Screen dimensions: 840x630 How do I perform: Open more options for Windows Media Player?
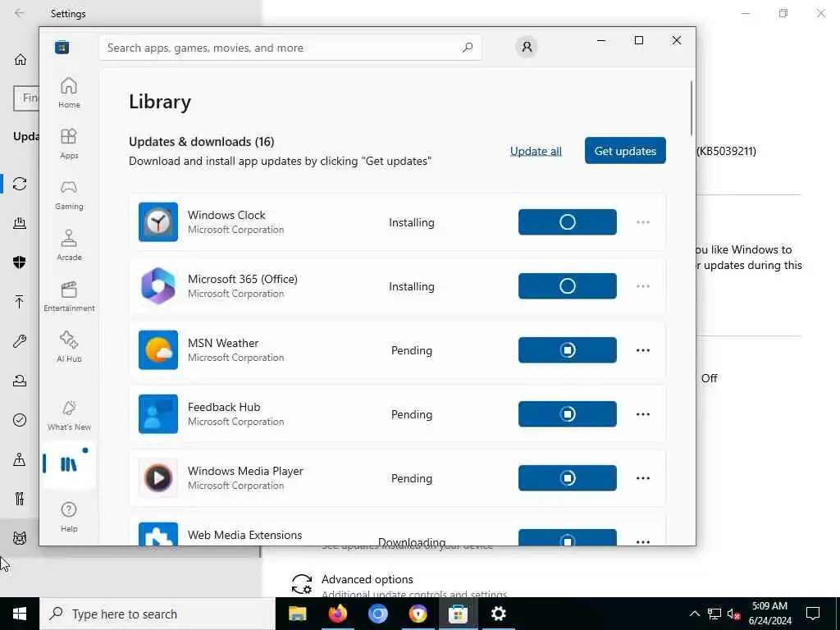(643, 478)
